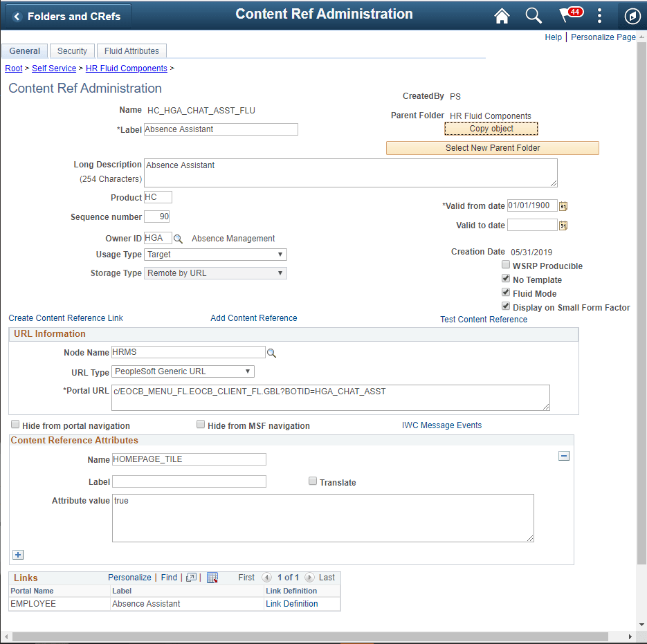Open the Actions menu via three-dot icon
Viewport: 647px width, 644px height.
click(599, 15)
